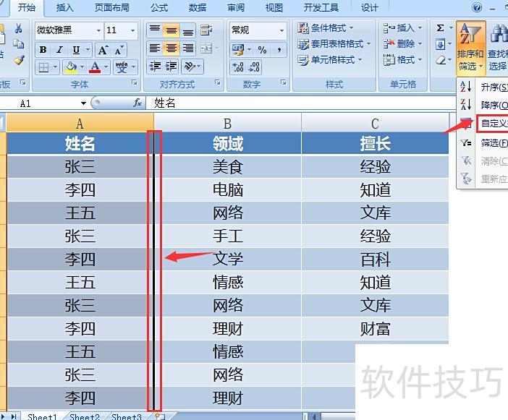
Task: Open the number format dropdown 常规
Action: click(281, 30)
